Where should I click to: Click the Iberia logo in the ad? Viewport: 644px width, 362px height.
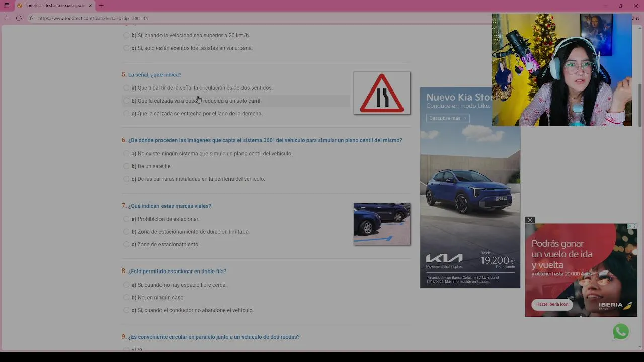coord(615,305)
